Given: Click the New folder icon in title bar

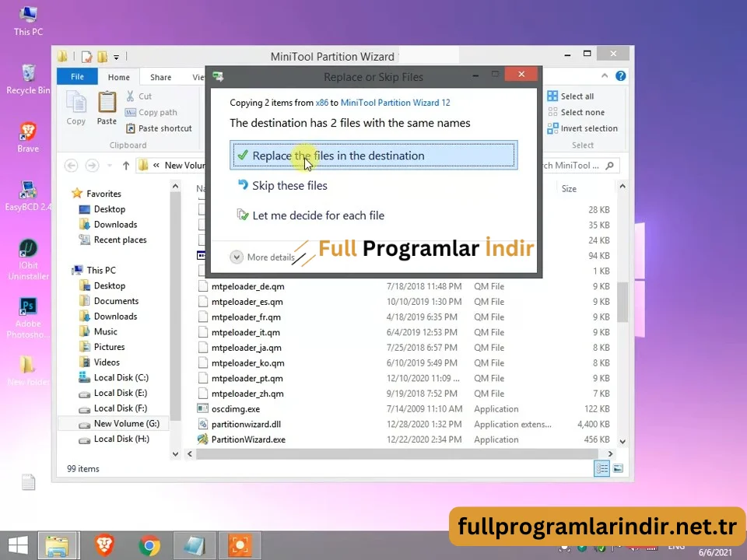Looking at the screenshot, I should click(x=103, y=57).
